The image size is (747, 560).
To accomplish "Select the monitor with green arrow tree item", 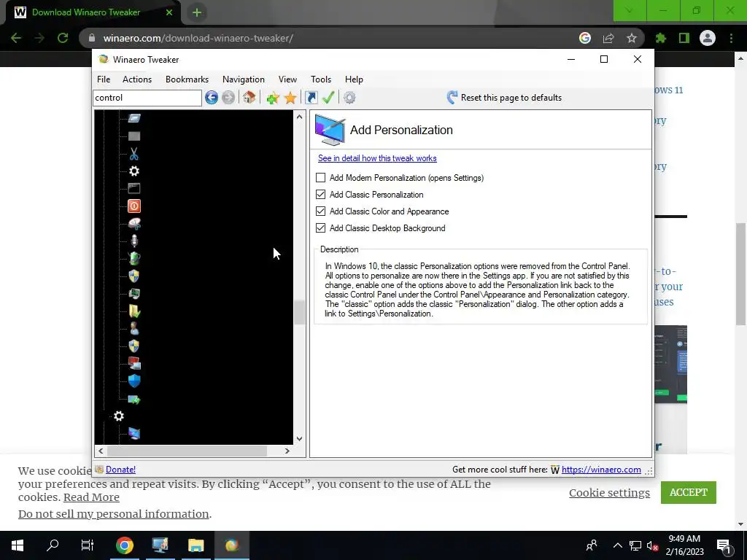I will tap(134, 400).
